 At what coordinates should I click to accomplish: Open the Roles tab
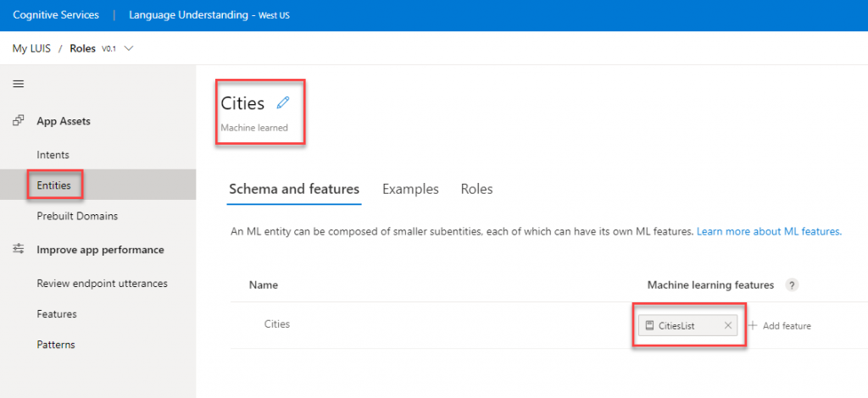476,189
